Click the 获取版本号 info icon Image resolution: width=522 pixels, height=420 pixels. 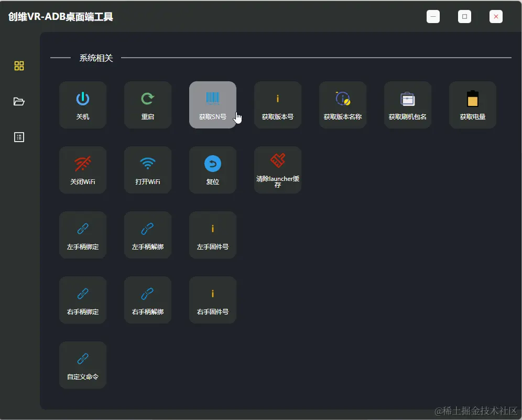278,98
